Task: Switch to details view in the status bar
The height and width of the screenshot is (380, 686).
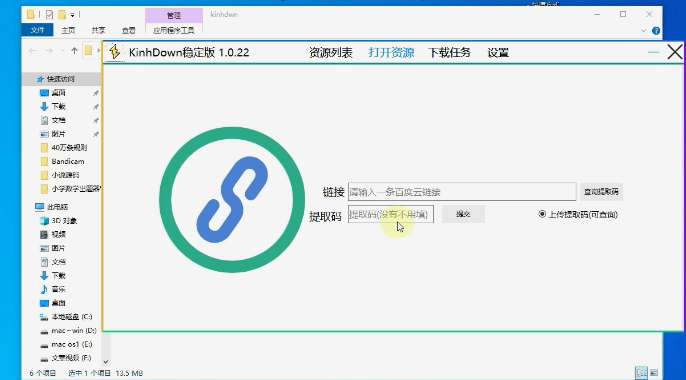Action: point(641,373)
